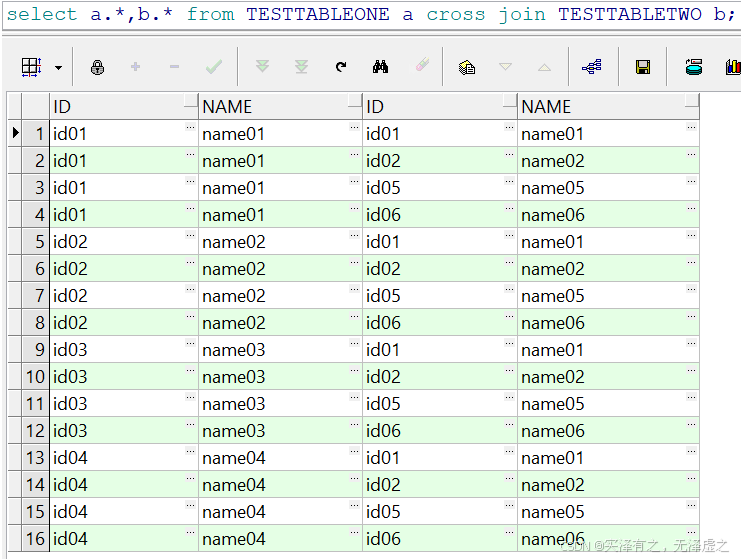741x559 pixels.
Task: Click the query by example icon
Action: (x=466, y=67)
